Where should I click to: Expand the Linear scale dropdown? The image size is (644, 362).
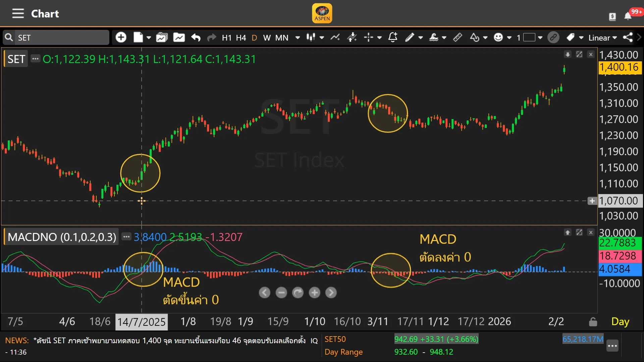click(x=603, y=38)
